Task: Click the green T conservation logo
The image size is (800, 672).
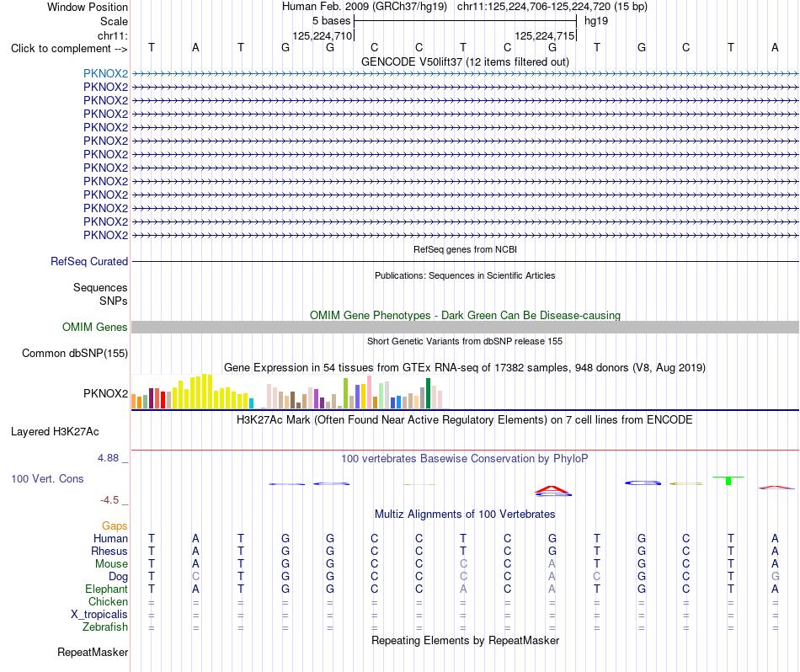Action: tap(728, 481)
